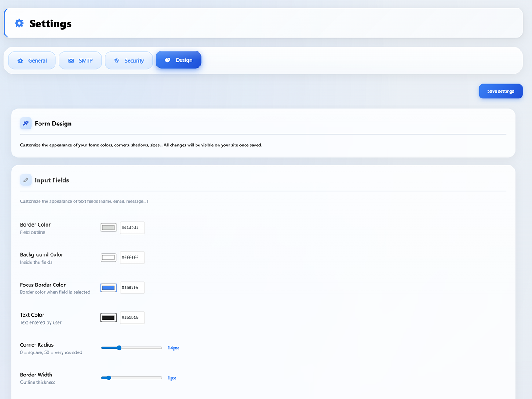Click the gear icon beside Settings title
The image size is (532, 399).
tap(19, 23)
